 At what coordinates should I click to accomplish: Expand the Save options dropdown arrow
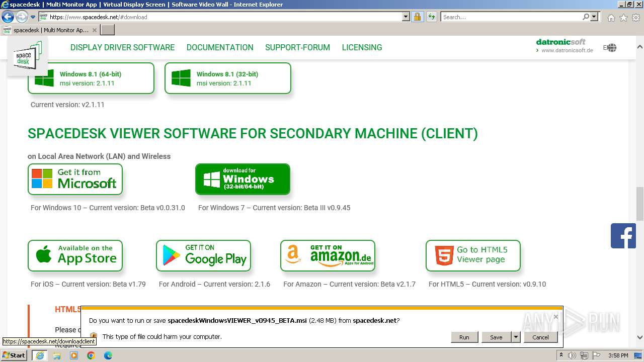(x=515, y=337)
